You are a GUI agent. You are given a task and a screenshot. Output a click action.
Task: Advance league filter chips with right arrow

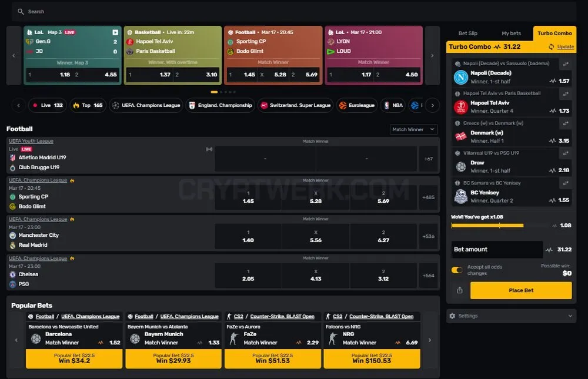pyautogui.click(x=432, y=105)
